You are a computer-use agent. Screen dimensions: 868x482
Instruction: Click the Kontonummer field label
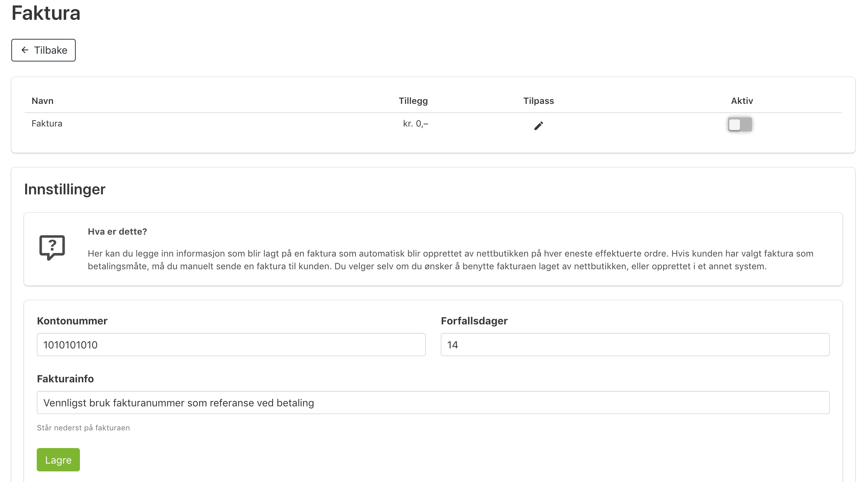pos(72,321)
